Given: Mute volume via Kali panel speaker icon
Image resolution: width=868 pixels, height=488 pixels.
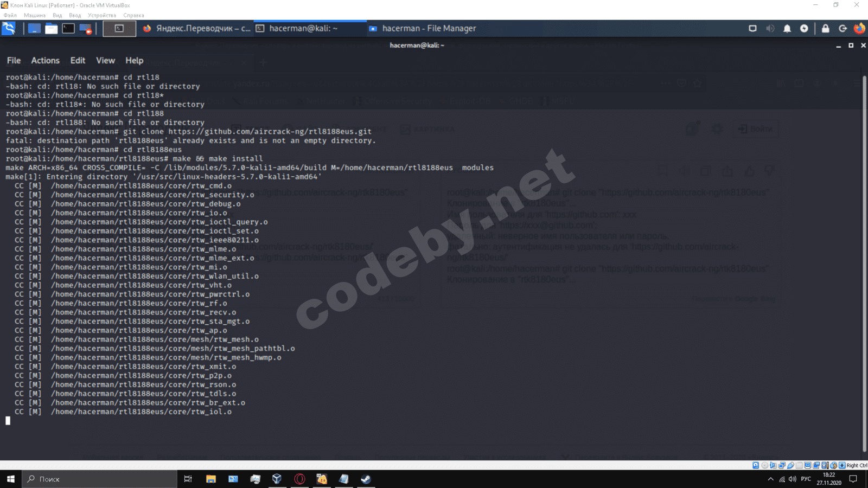Looking at the screenshot, I should pos(770,28).
